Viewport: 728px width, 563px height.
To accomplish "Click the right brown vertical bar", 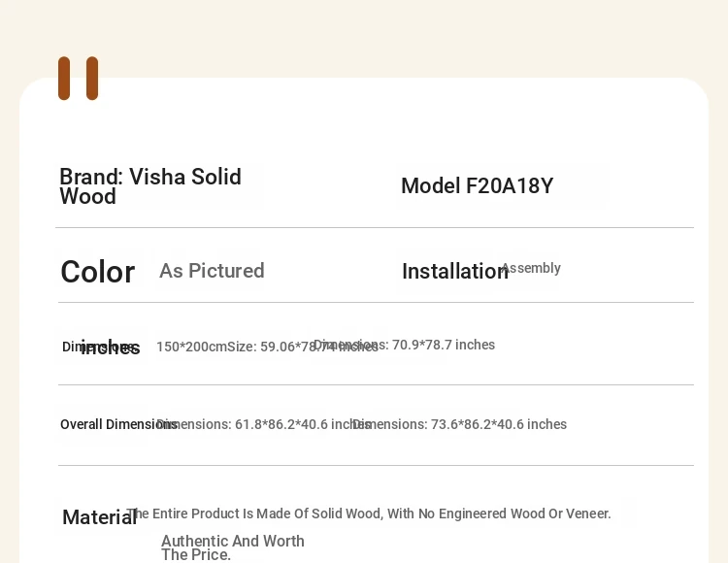I will 92,78.
